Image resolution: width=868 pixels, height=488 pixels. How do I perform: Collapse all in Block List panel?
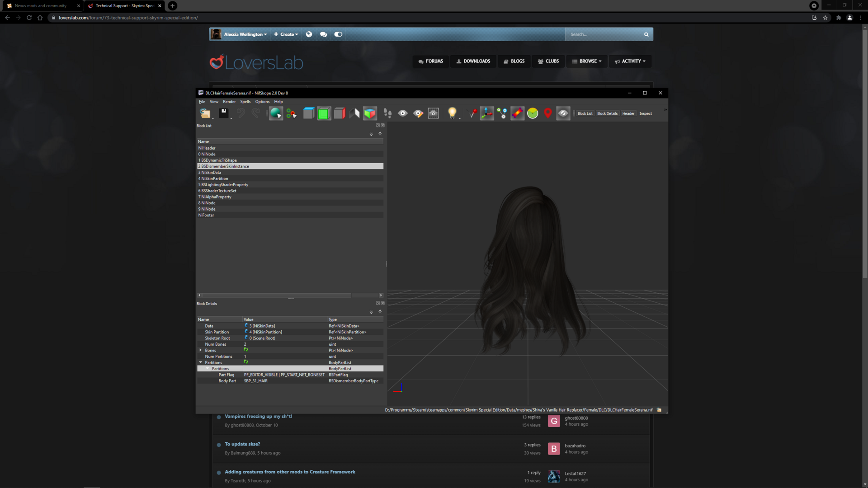pos(380,133)
